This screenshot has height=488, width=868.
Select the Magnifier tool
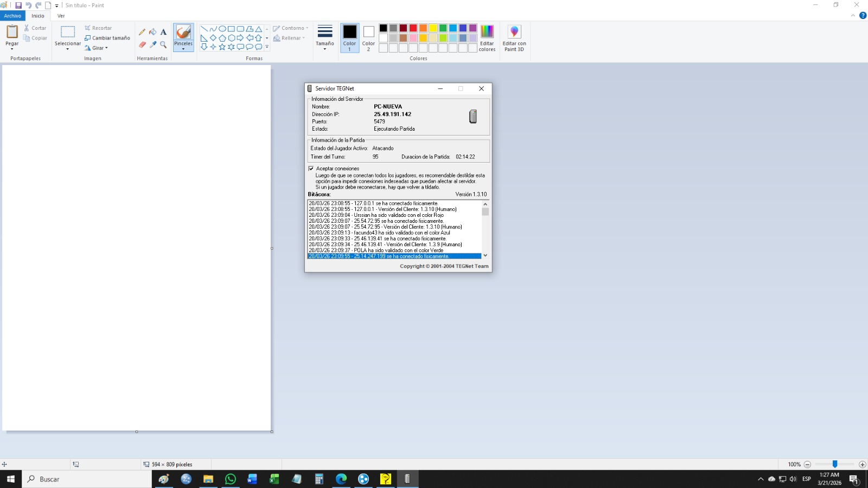pos(163,44)
